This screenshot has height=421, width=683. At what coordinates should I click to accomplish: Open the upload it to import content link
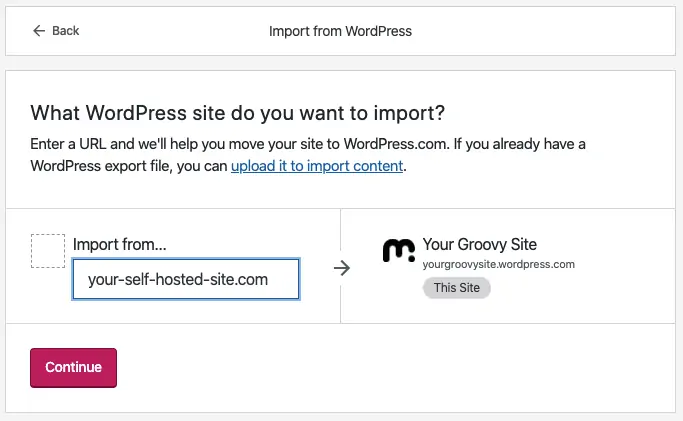pyautogui.click(x=317, y=166)
